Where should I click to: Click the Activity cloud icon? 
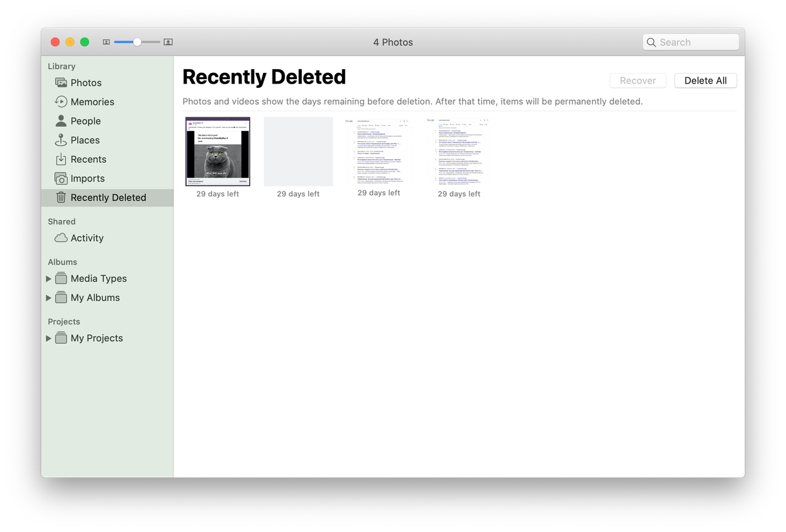click(x=61, y=238)
